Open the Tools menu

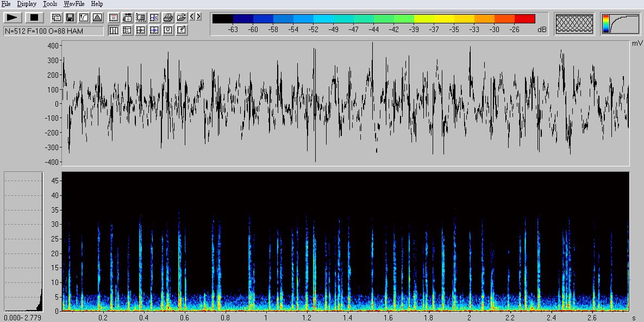point(50,4)
